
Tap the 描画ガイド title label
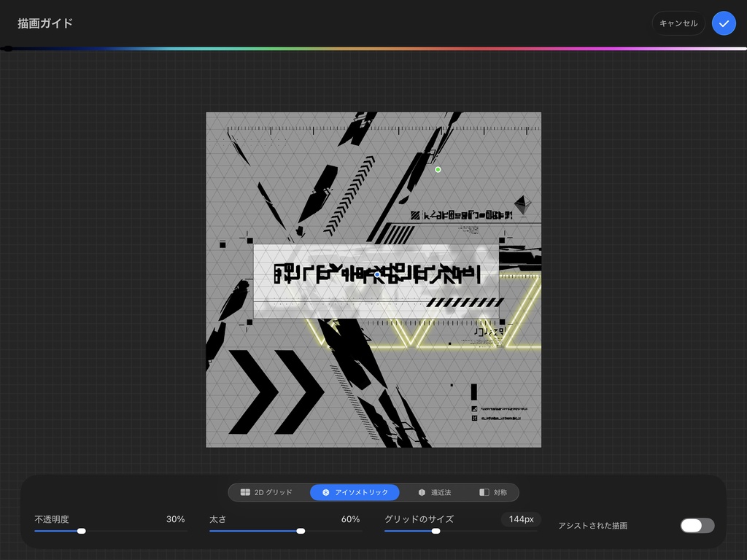[x=44, y=23]
